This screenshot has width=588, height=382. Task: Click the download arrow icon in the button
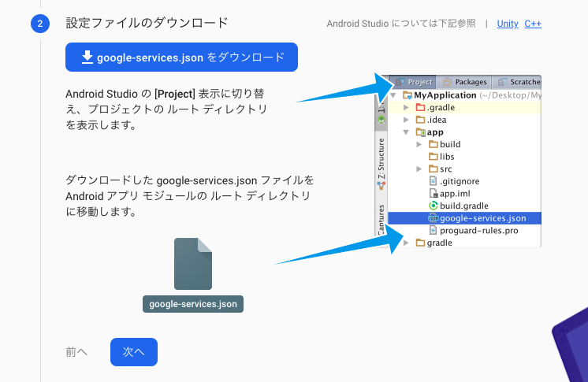87,57
